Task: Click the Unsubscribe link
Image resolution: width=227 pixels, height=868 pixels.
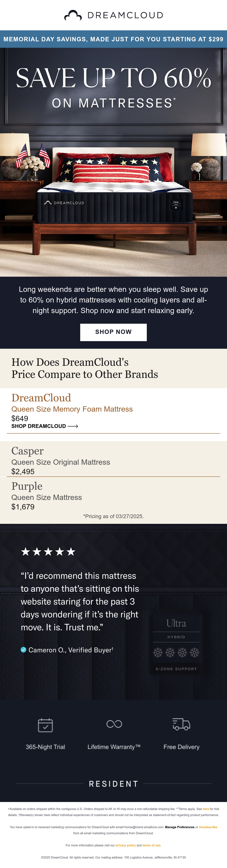Action: 208,827
